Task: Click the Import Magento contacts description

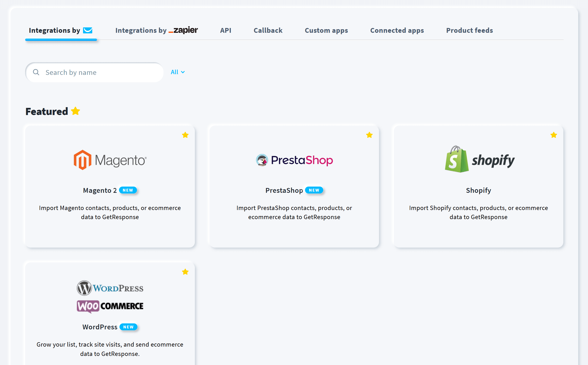Action: 110,212
